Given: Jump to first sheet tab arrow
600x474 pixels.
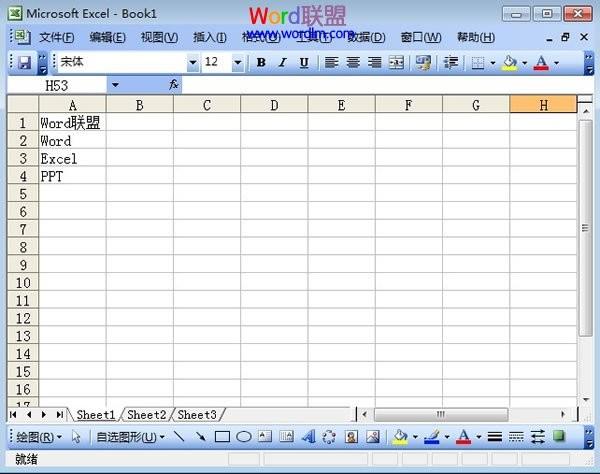Looking at the screenshot, I should tap(13, 415).
